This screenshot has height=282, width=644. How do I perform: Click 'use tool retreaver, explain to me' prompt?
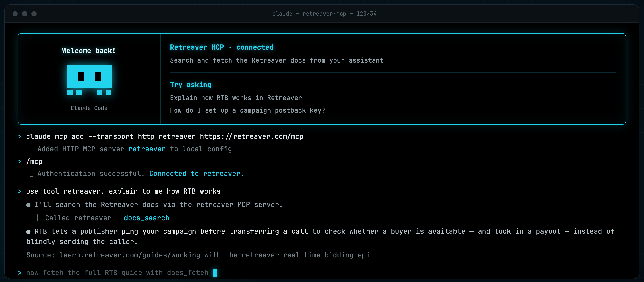(x=123, y=191)
